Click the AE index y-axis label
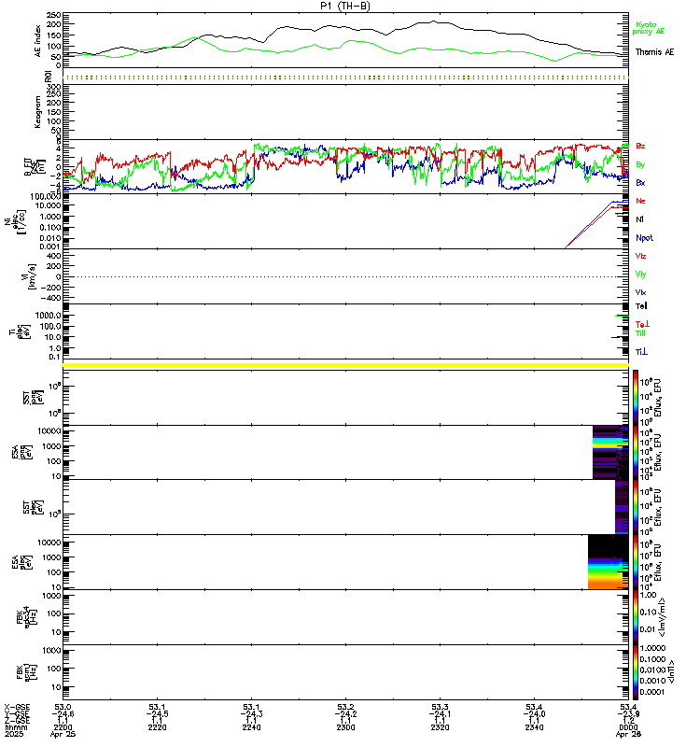 (37, 41)
